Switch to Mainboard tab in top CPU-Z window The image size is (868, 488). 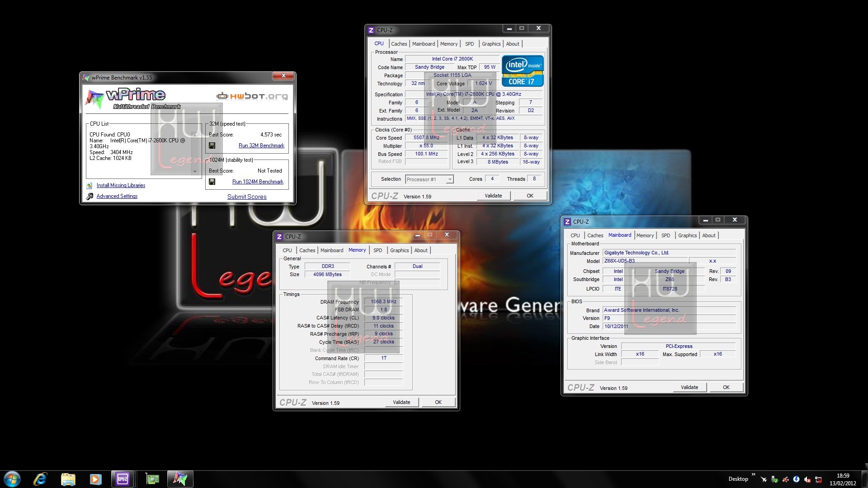[424, 44]
